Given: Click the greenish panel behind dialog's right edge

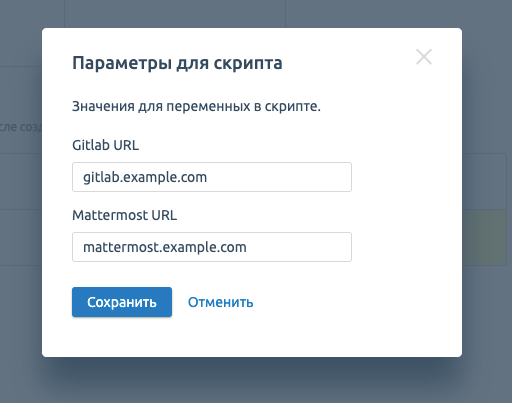Looking at the screenshot, I should click(484, 238).
